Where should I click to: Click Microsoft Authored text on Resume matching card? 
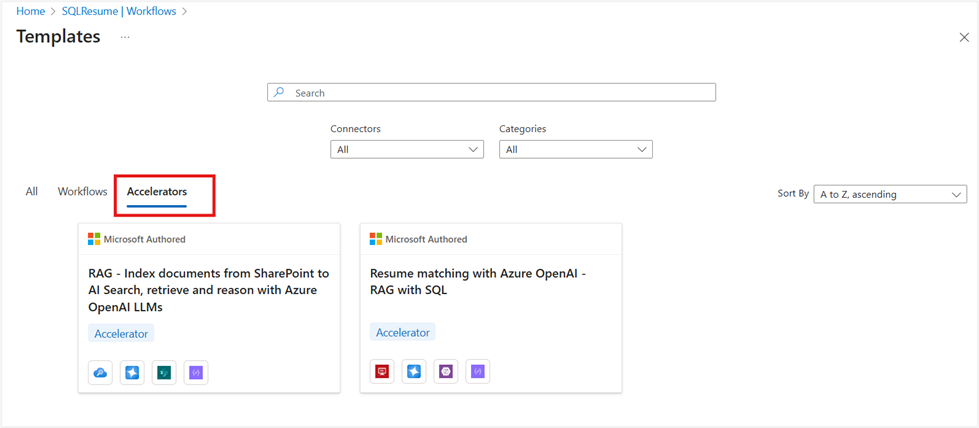tap(426, 239)
